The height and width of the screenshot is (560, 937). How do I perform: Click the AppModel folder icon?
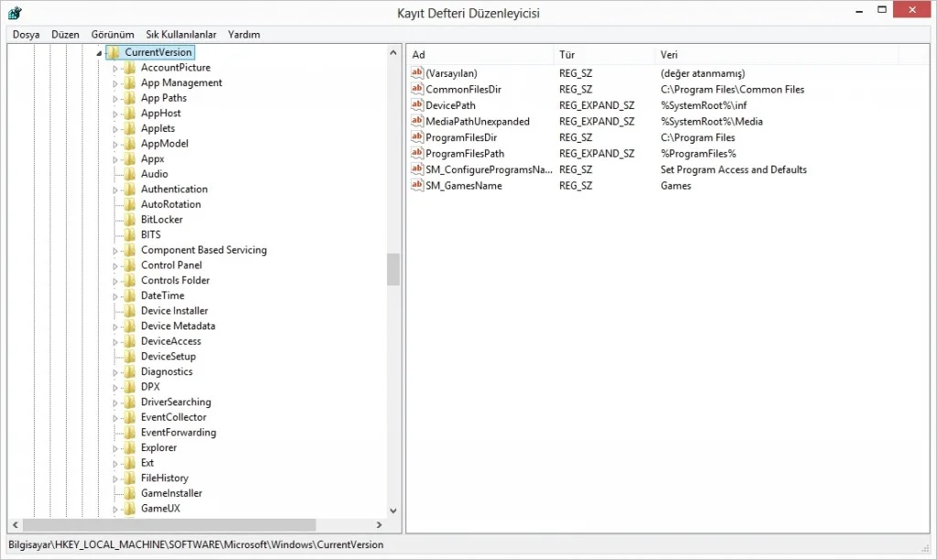pyautogui.click(x=130, y=144)
